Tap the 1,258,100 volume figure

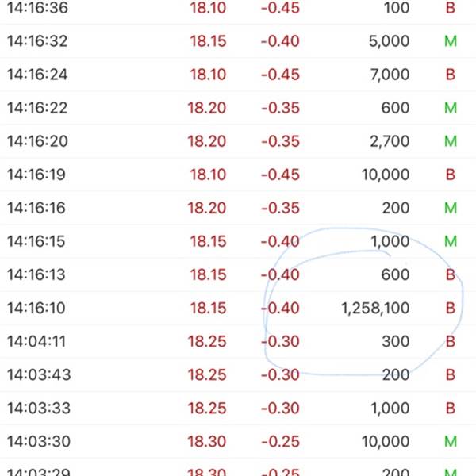(x=375, y=308)
